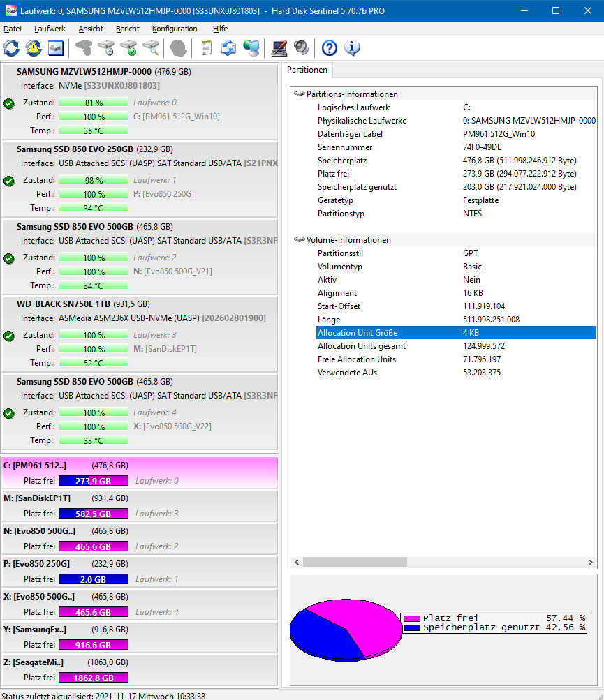The height and width of the screenshot is (700, 604).
Task: Click green checkmark of Laufwerk 4 drive
Action: pos(9,413)
